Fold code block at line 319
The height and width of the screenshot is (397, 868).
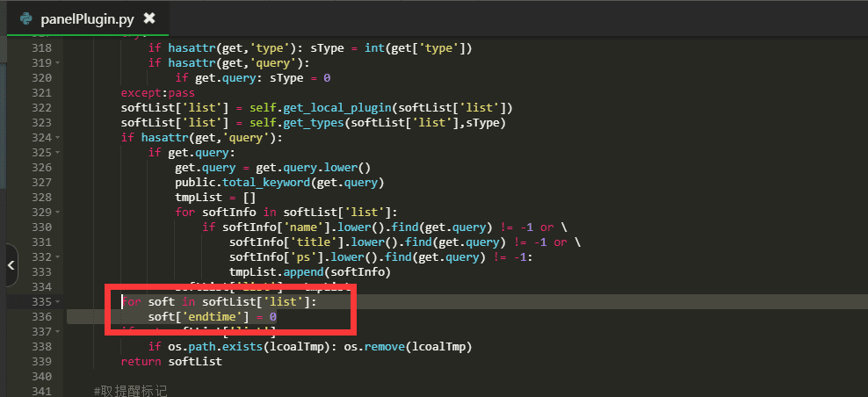pyautogui.click(x=58, y=63)
